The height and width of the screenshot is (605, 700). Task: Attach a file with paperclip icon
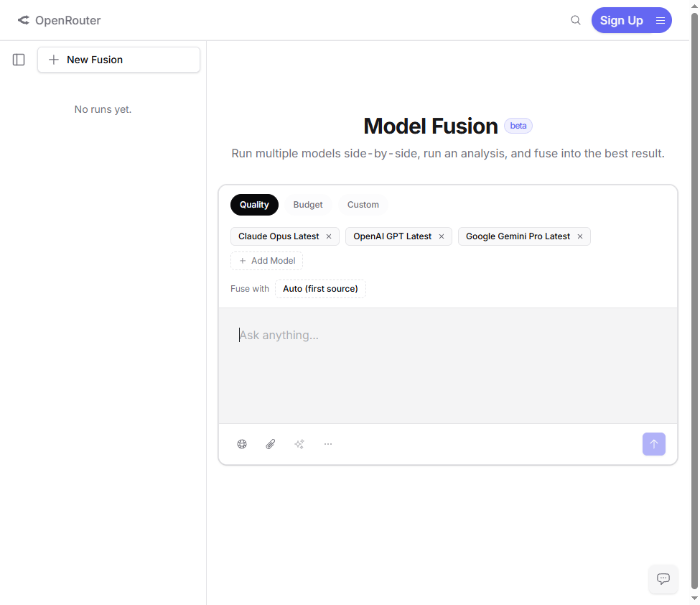tap(271, 444)
